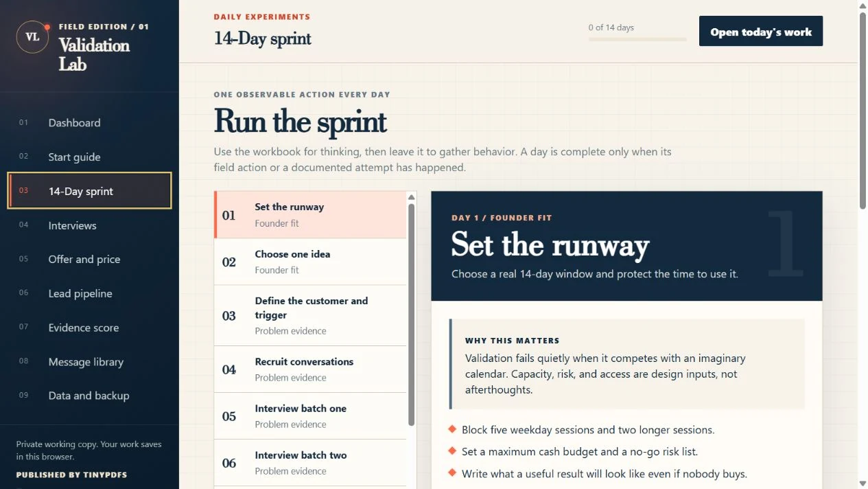Click the day list scrollbar thumb
Viewport: 868px width, 489px height.
412,315
